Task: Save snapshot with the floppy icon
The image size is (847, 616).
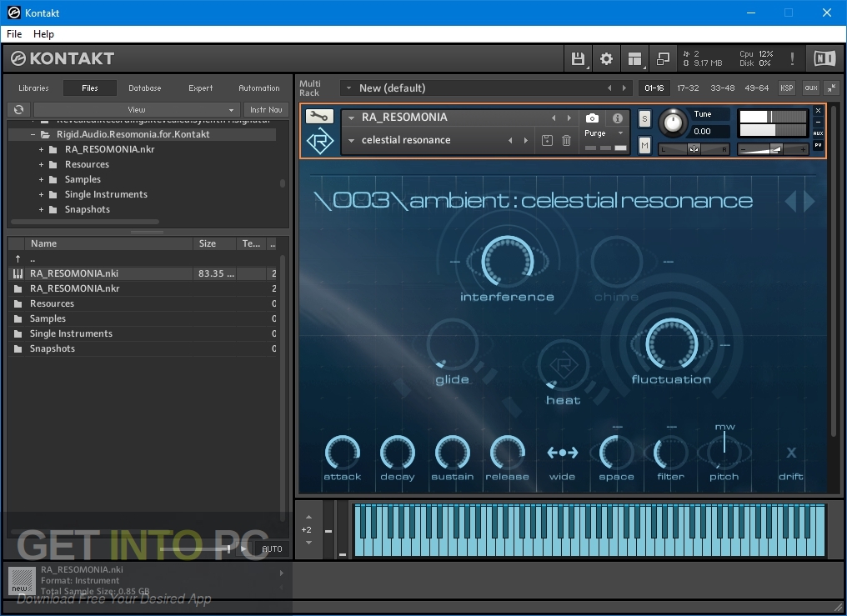Action: 547,140
